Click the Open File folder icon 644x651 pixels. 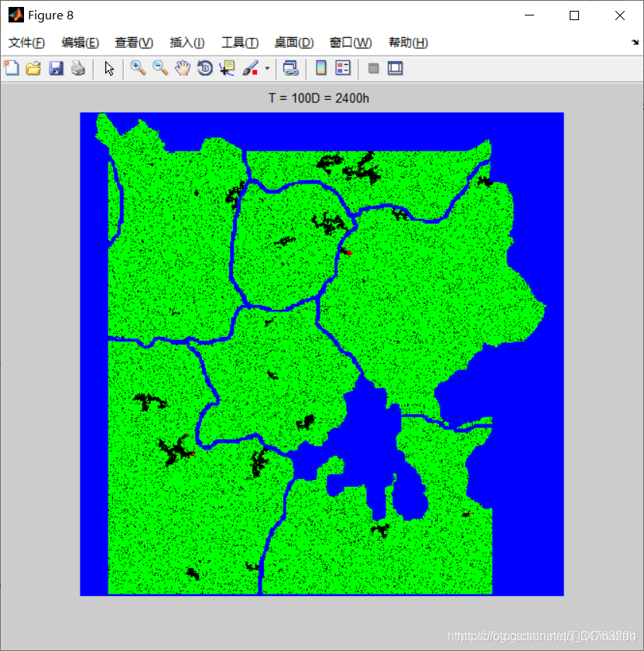point(33,68)
